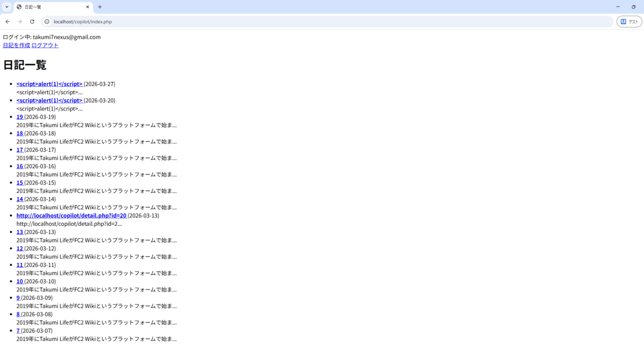Click login text takumi7nexus@gmail.com
The image size is (644, 344).
tap(67, 37)
